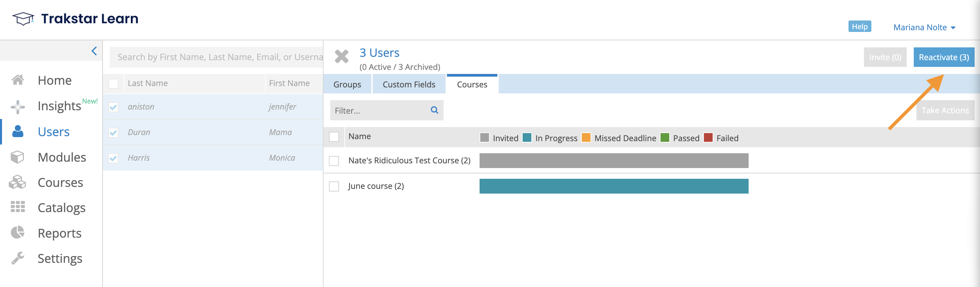The height and width of the screenshot is (287, 980).
Task: Select the Monica first name cell
Action: [282, 158]
